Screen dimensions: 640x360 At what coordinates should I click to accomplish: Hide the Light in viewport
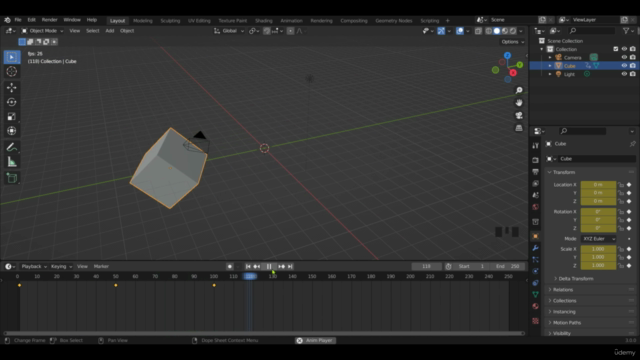point(624,74)
